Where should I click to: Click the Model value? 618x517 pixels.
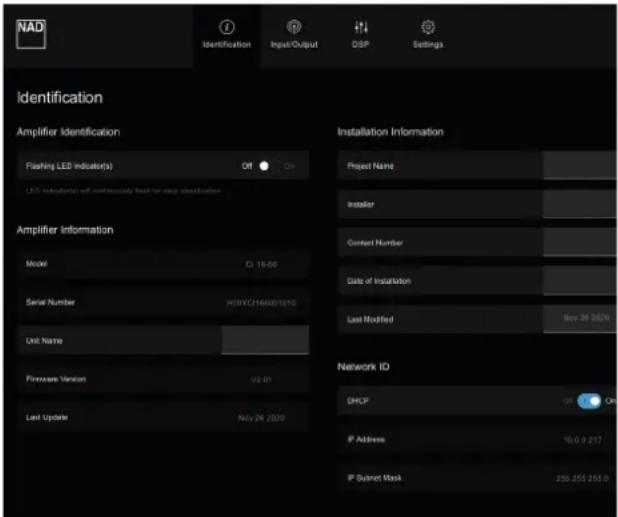[x=261, y=264]
